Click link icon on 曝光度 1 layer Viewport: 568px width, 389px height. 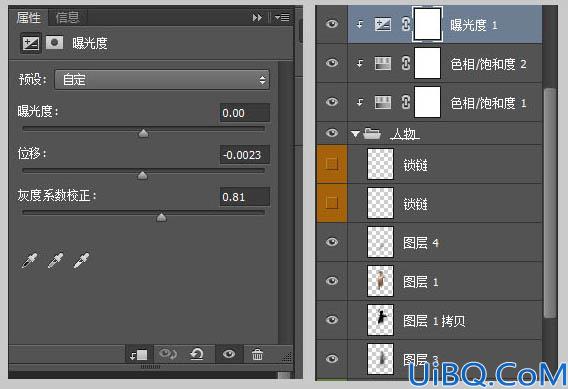[x=406, y=25]
